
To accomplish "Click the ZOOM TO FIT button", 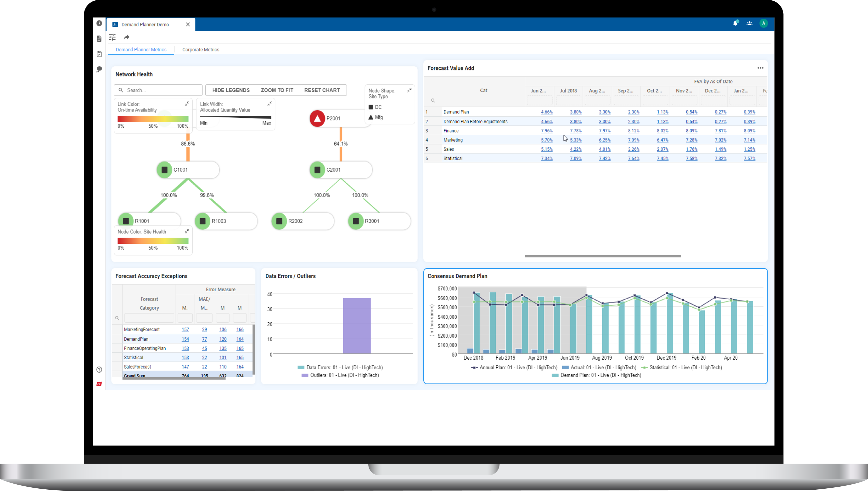I will coord(277,90).
